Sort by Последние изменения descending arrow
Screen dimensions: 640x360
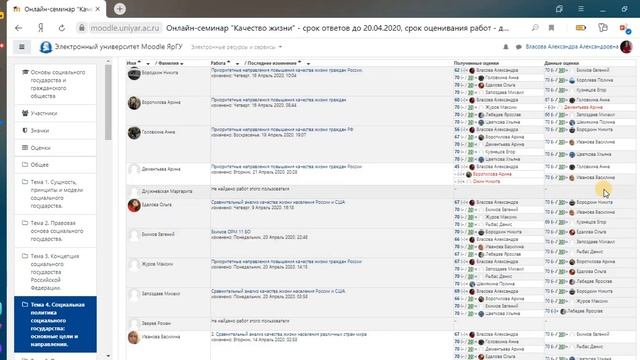(x=308, y=64)
